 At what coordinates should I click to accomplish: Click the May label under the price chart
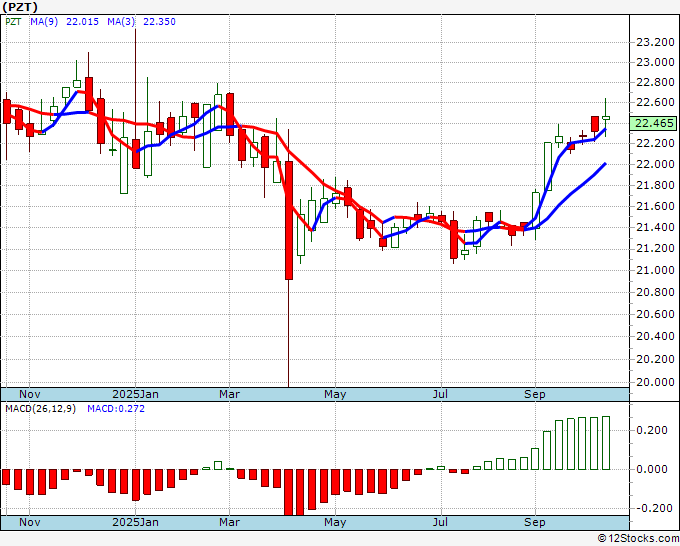coord(334,394)
